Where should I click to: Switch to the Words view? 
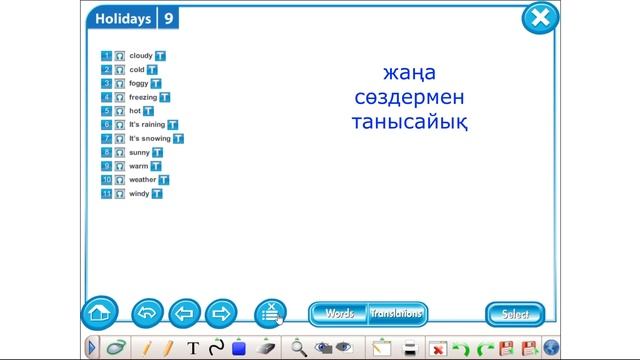click(339, 314)
